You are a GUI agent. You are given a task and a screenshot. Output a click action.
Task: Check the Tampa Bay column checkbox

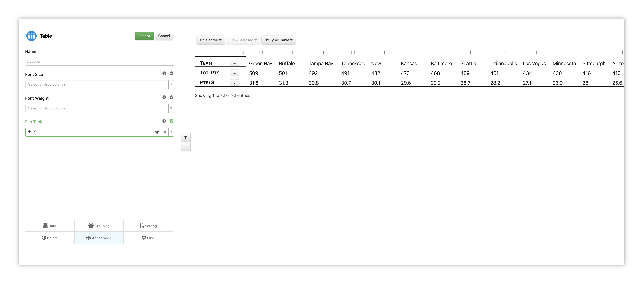322,53
